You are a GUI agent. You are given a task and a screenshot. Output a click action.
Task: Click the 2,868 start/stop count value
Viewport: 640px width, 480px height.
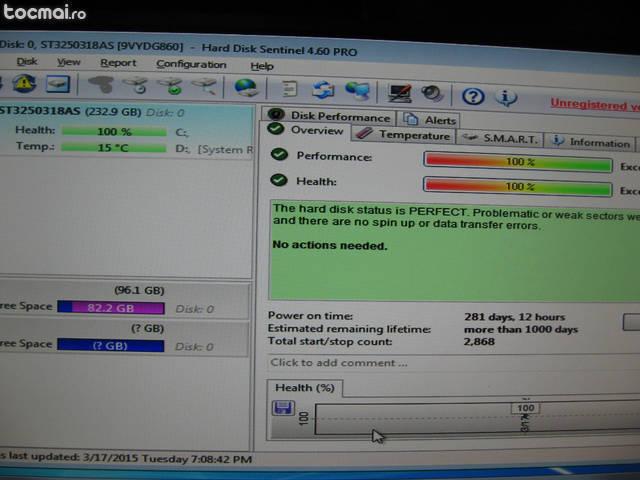click(479, 341)
